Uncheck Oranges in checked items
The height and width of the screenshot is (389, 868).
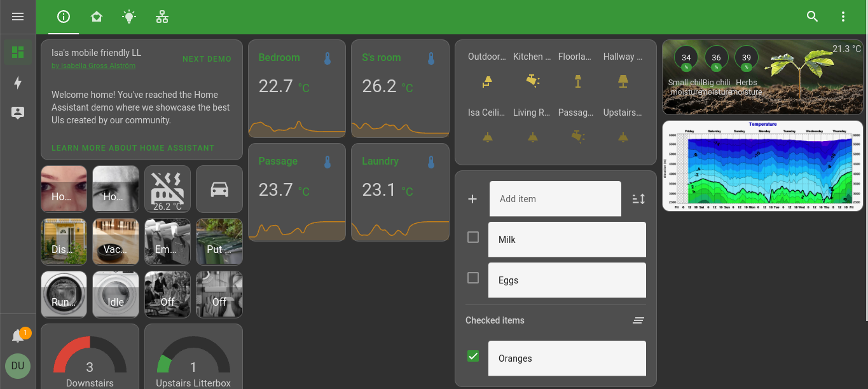tap(473, 356)
